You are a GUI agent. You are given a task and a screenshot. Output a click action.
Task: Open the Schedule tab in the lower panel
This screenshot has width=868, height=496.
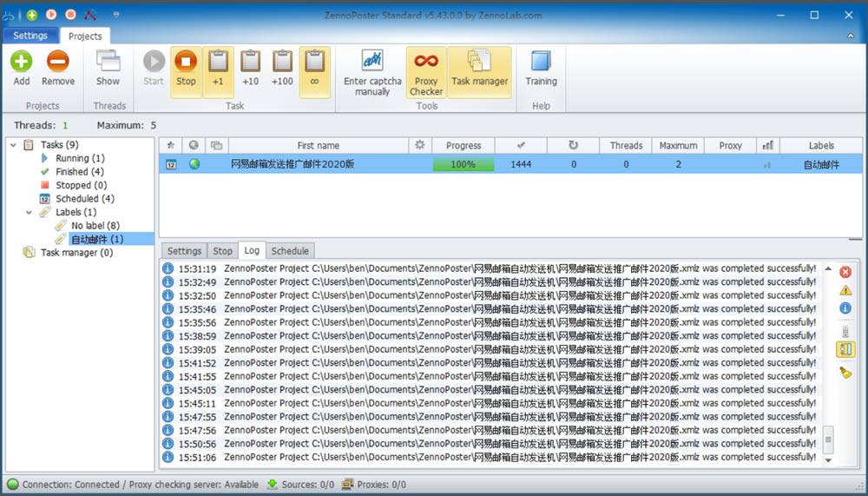pos(290,251)
